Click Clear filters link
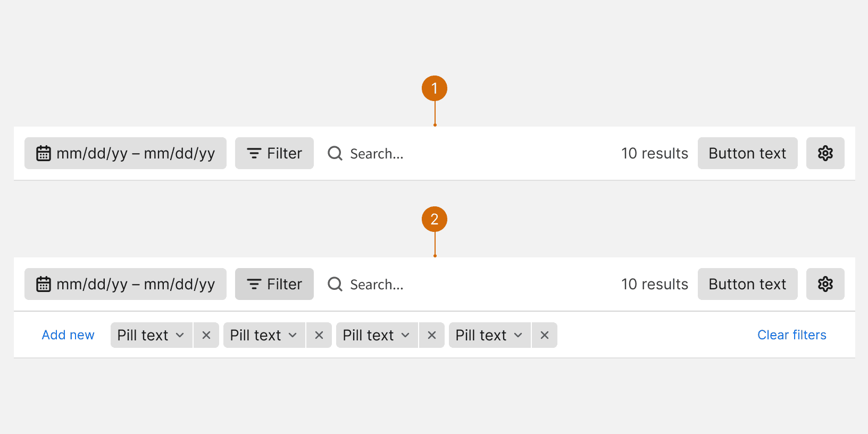Image resolution: width=868 pixels, height=434 pixels. click(x=792, y=335)
